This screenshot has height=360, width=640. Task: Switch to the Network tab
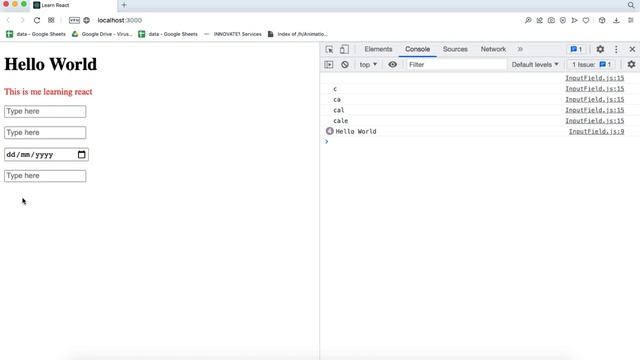(493, 49)
